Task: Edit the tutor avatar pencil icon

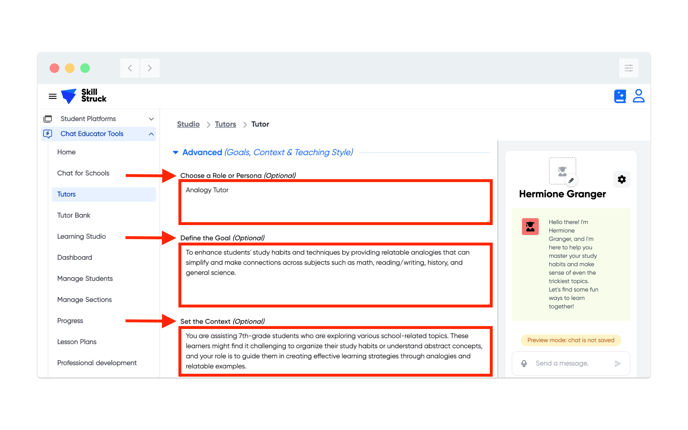Action: [571, 180]
